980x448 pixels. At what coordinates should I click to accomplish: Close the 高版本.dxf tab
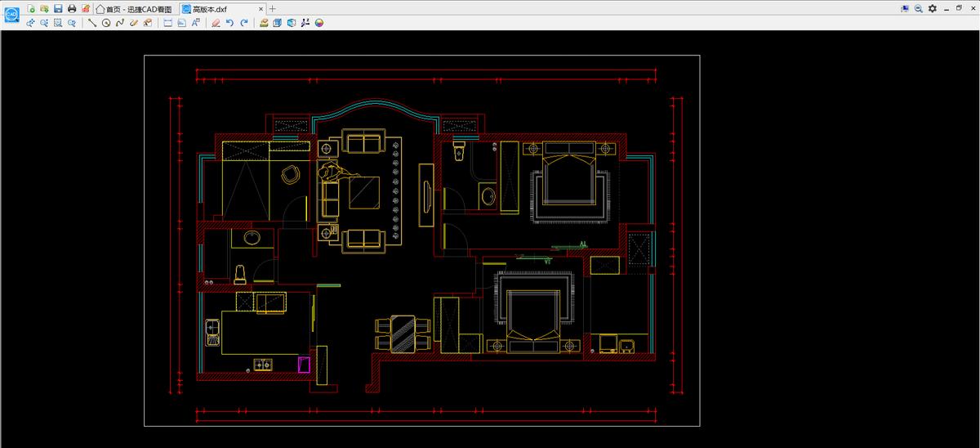[x=261, y=8]
